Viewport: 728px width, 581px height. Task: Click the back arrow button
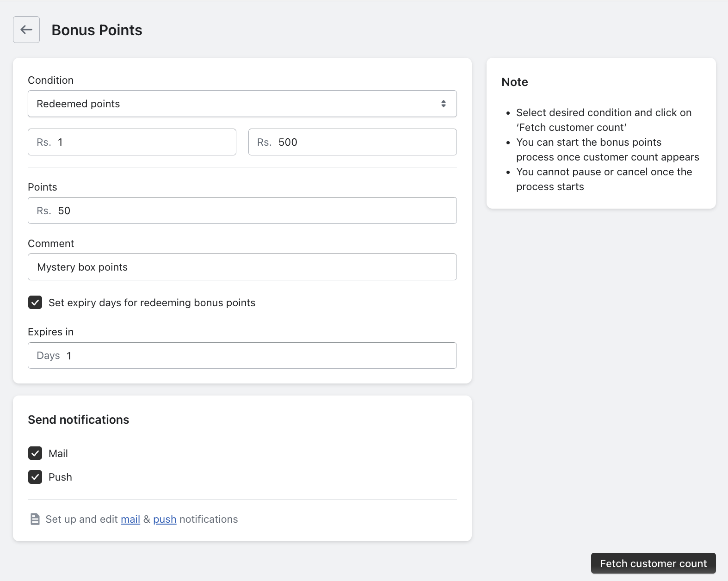(26, 30)
